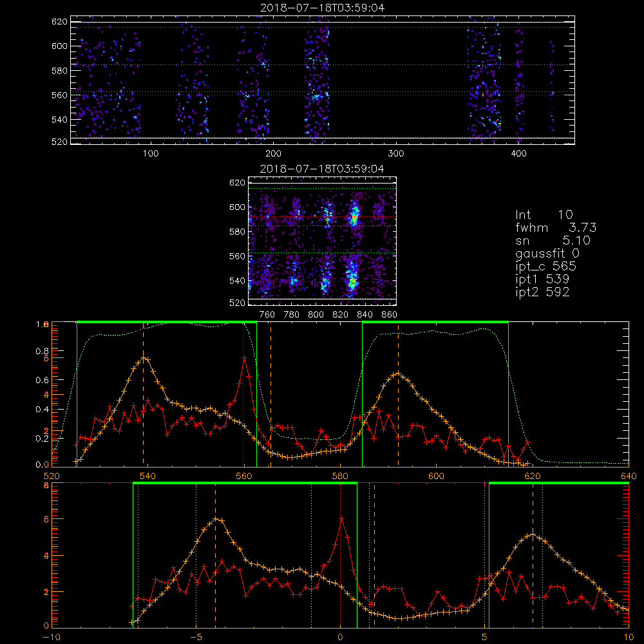The height and width of the screenshot is (644, 644).
Task: Click the red peak at 0 in the bottom plot
Action: [x=341, y=519]
